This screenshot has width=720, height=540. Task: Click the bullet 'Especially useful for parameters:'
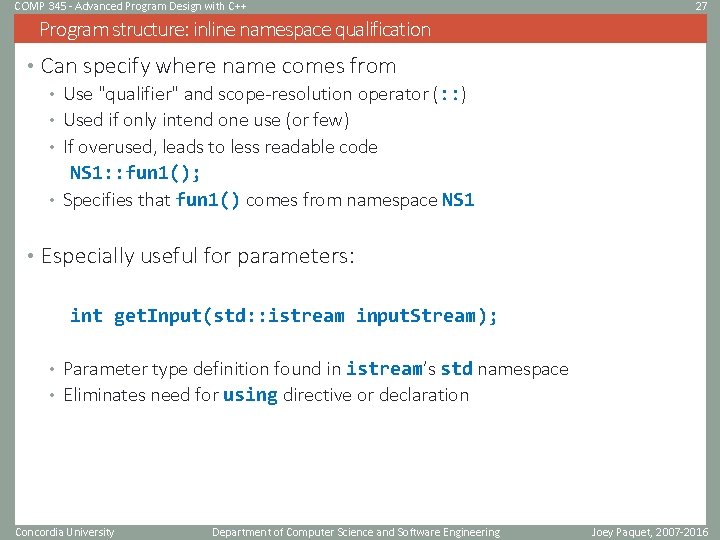[x=198, y=256]
